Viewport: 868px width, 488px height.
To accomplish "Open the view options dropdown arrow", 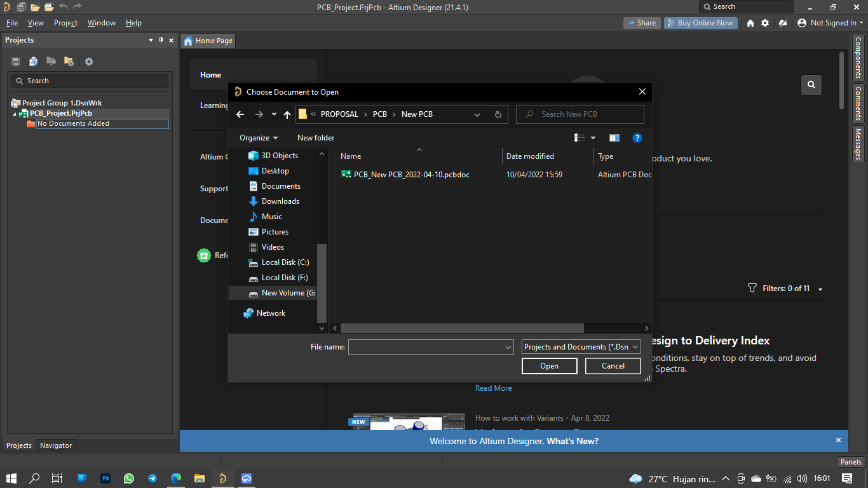I will click(x=593, y=138).
